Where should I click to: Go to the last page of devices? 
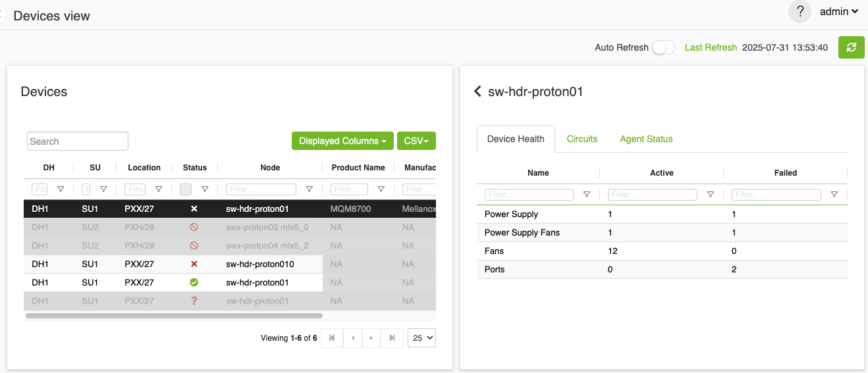(392, 338)
